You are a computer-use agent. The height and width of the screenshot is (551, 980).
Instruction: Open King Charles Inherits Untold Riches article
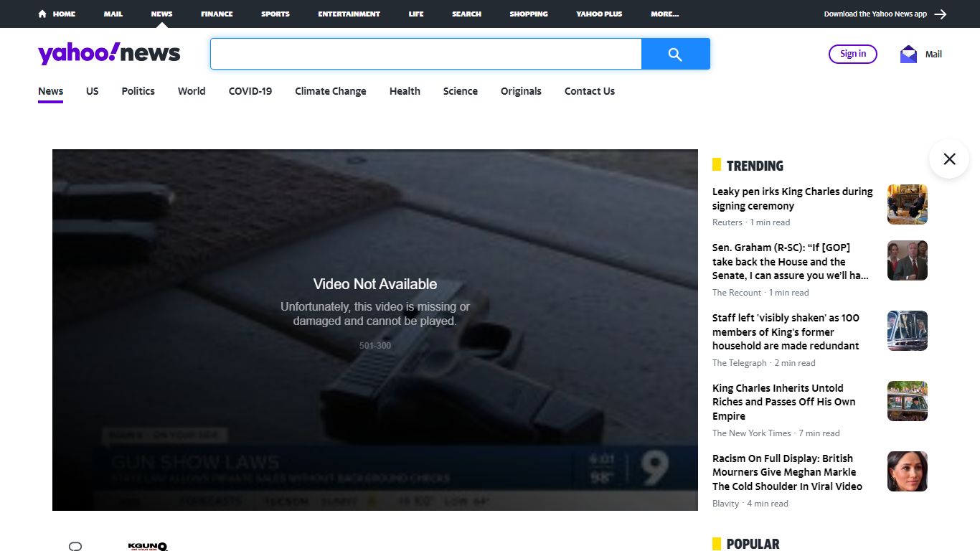[784, 402]
